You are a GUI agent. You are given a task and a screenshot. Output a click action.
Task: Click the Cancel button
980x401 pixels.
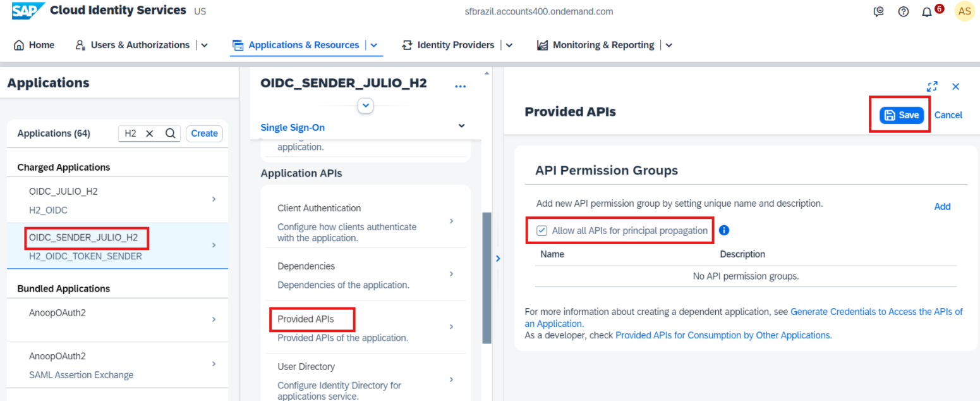click(948, 115)
